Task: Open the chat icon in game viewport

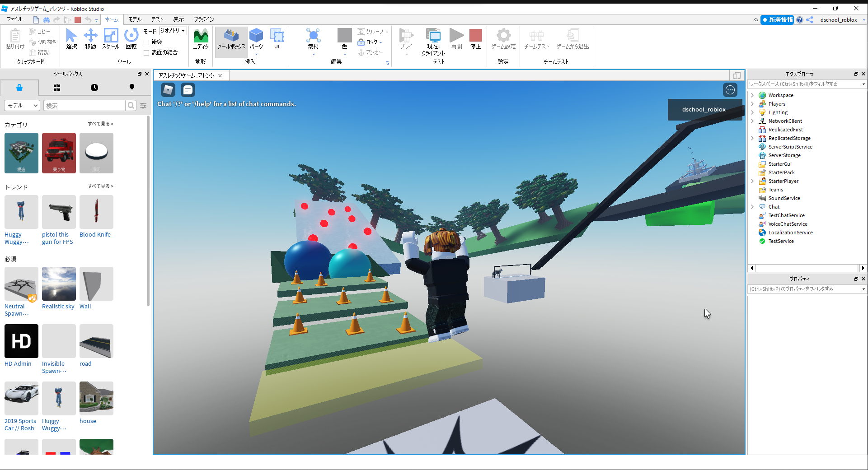Action: 188,90
